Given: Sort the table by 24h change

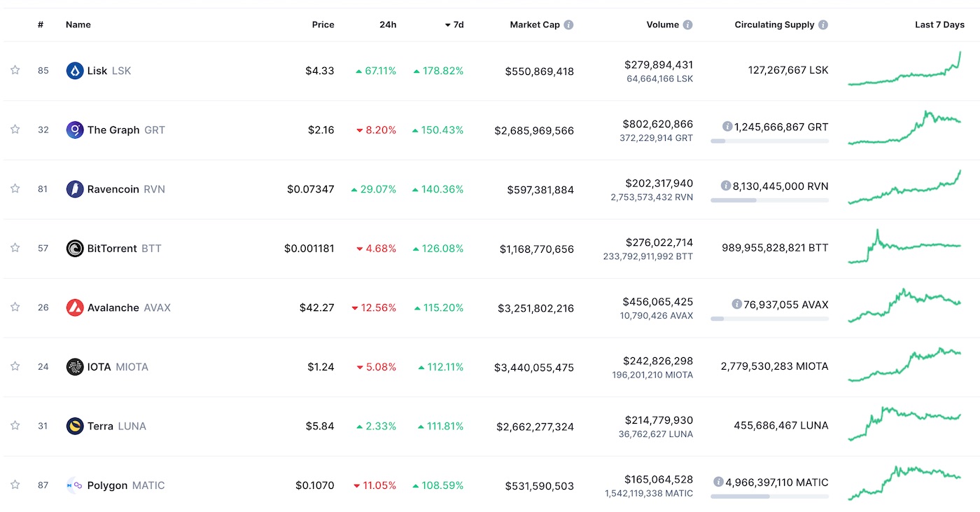Looking at the screenshot, I should click(388, 25).
